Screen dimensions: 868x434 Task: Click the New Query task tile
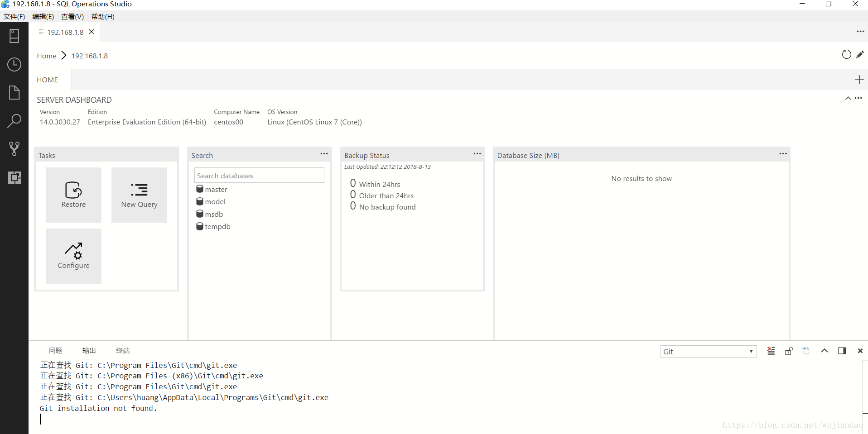[139, 195]
